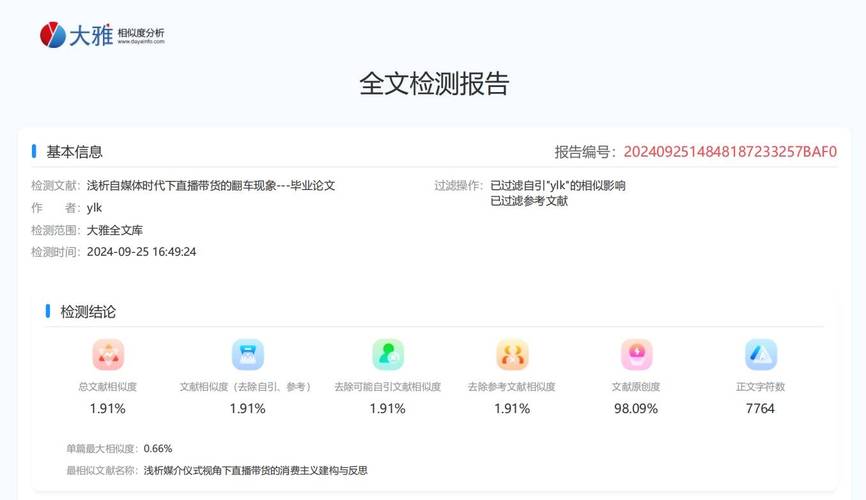The height and width of the screenshot is (500, 866).
Task: Click the 正文字符数 label
Action: [761, 387]
